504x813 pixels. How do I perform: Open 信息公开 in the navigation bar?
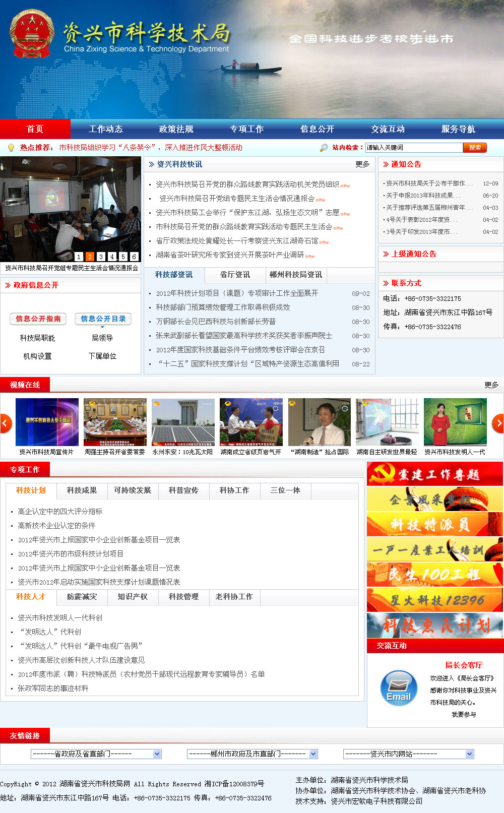(x=318, y=129)
